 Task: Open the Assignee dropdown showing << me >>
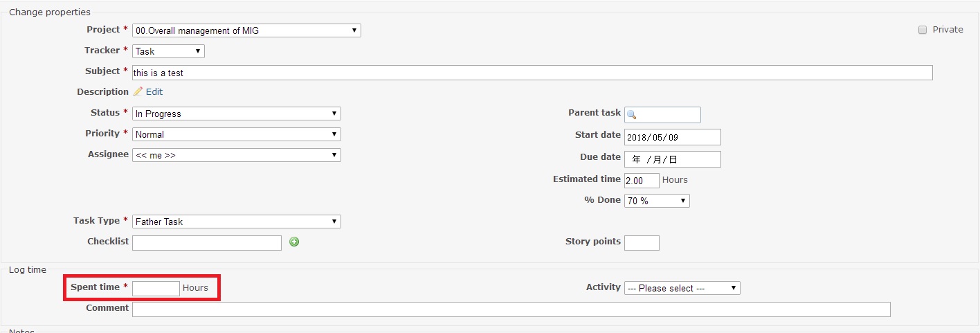[237, 155]
